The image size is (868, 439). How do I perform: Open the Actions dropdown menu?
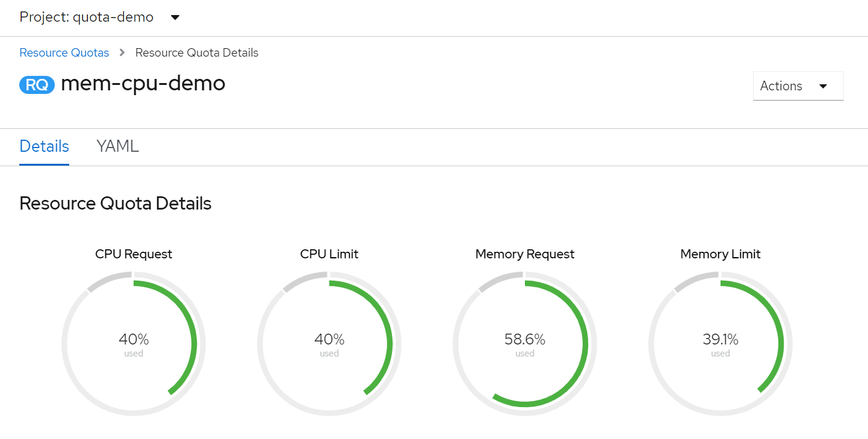click(x=798, y=86)
